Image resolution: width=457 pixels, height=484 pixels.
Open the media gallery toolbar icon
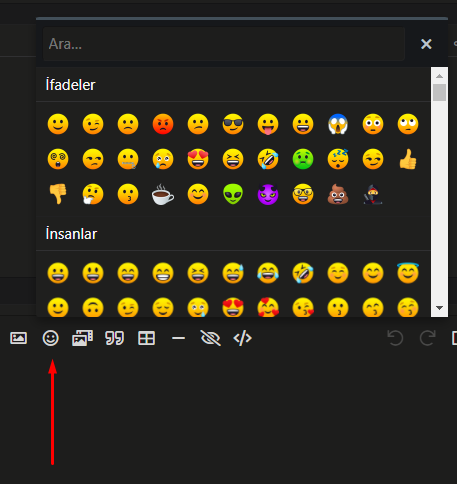[83, 338]
